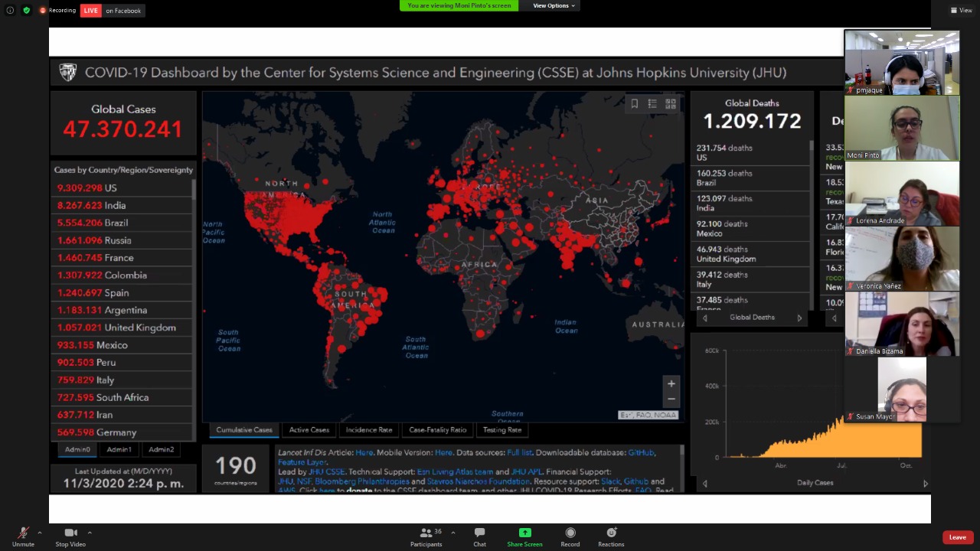980x551 pixels.
Task: Switch to the Admin0 tab
Action: (x=77, y=450)
